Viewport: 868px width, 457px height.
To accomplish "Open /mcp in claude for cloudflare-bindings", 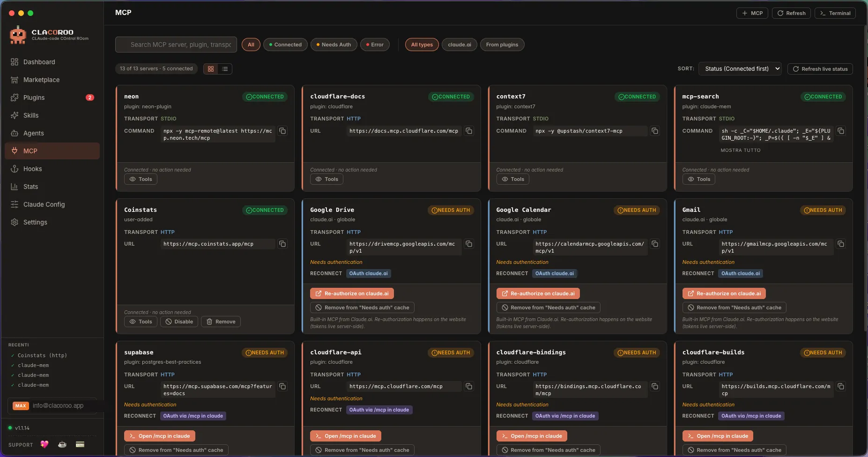I will [532, 436].
